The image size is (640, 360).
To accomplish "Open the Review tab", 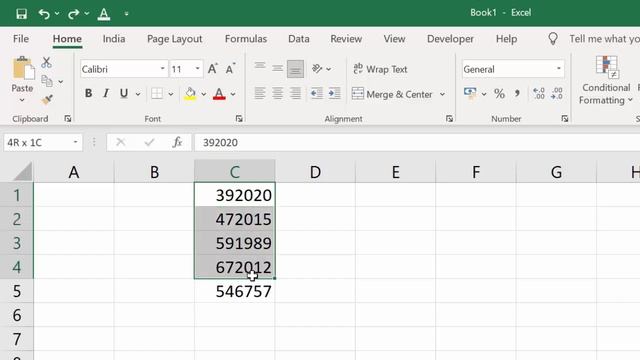I will tap(346, 39).
